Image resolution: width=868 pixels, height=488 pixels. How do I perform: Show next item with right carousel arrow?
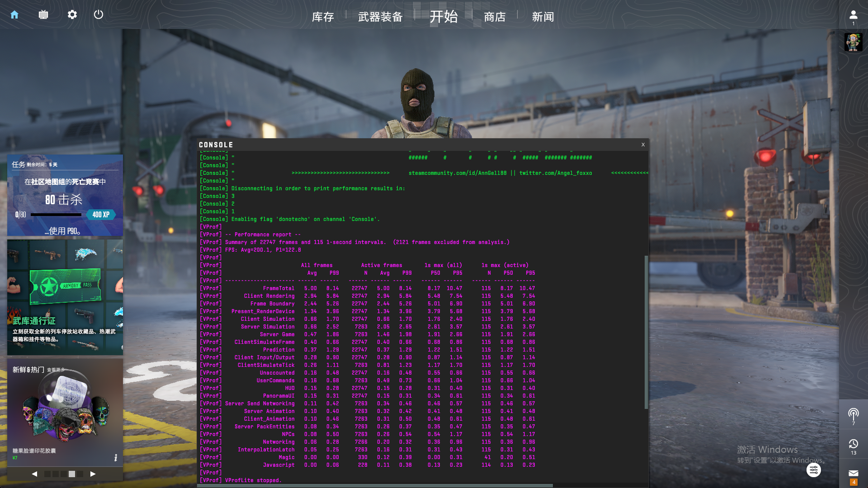(x=93, y=474)
